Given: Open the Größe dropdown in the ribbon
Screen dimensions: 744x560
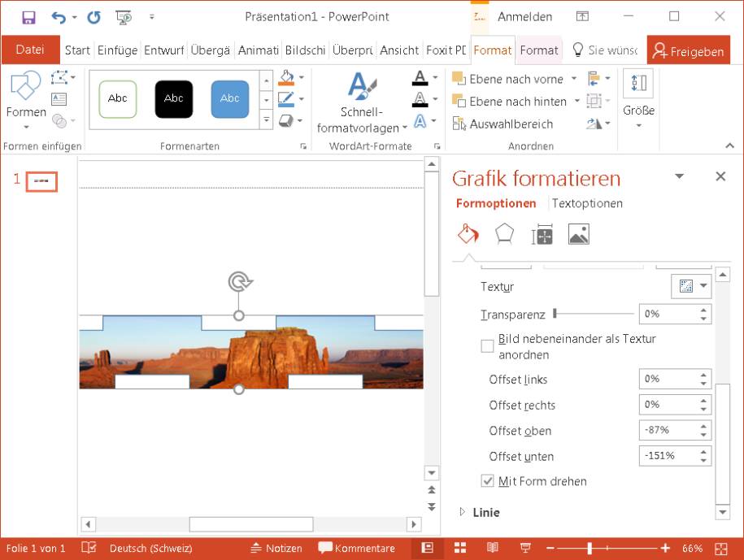Looking at the screenshot, I should tap(638, 98).
